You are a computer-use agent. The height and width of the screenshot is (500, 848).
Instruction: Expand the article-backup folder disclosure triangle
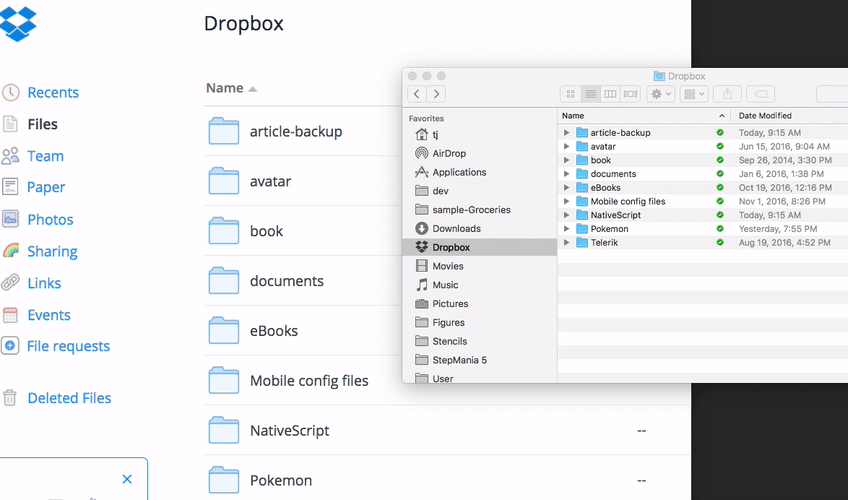[x=567, y=133]
